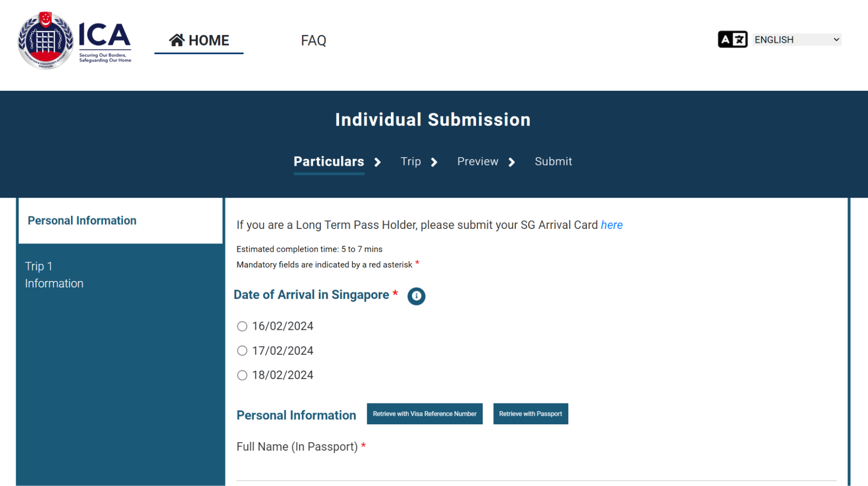Click Retrieve with Passport
The image size is (868, 486).
[x=530, y=413]
